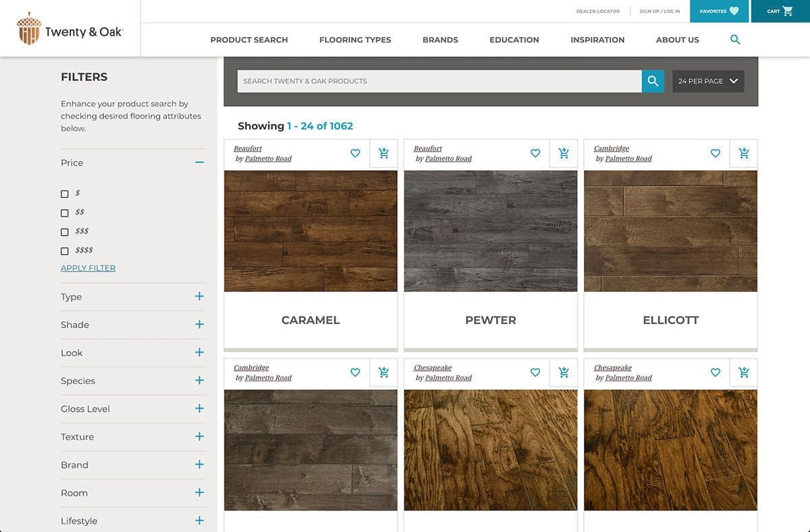Viewport: 810px width, 532px height.
Task: Favorite the Ellicott flooring heart icon
Action: [715, 153]
